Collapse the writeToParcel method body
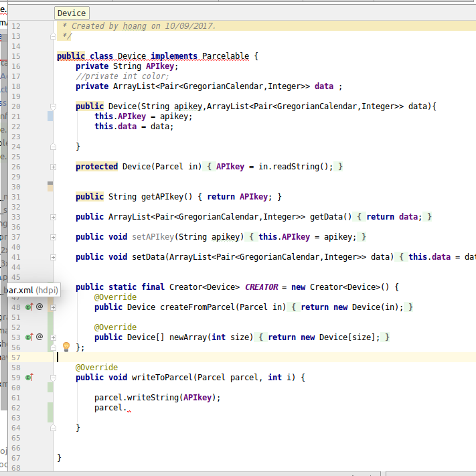 [x=53, y=378]
